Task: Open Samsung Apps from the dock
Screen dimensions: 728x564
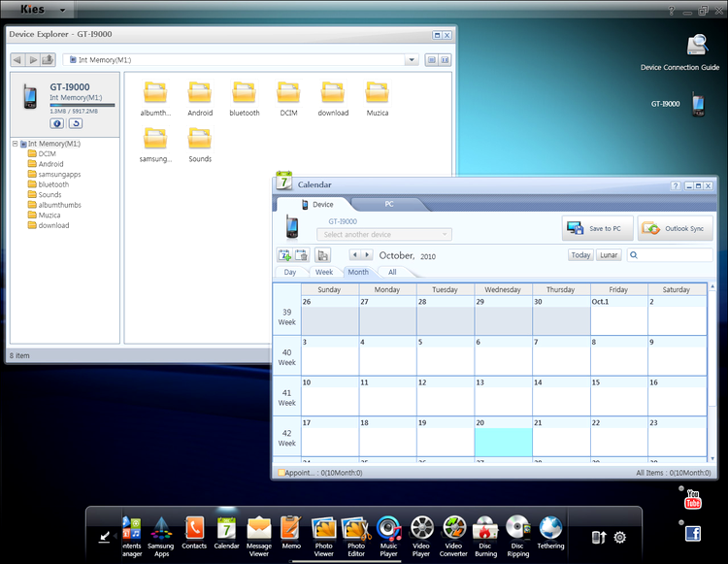Action: pyautogui.click(x=161, y=536)
